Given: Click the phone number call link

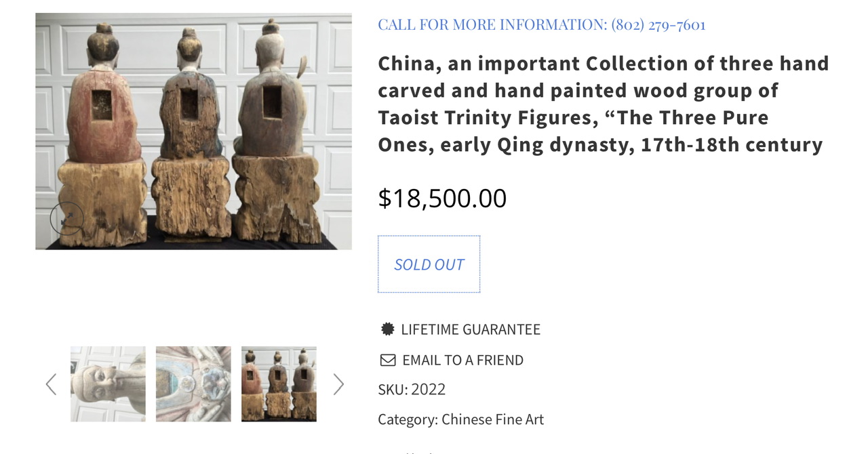Looking at the screenshot, I should click(x=658, y=25).
